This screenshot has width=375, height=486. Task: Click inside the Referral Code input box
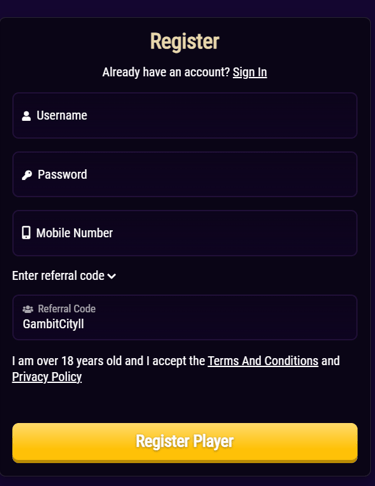pyautogui.click(x=185, y=317)
